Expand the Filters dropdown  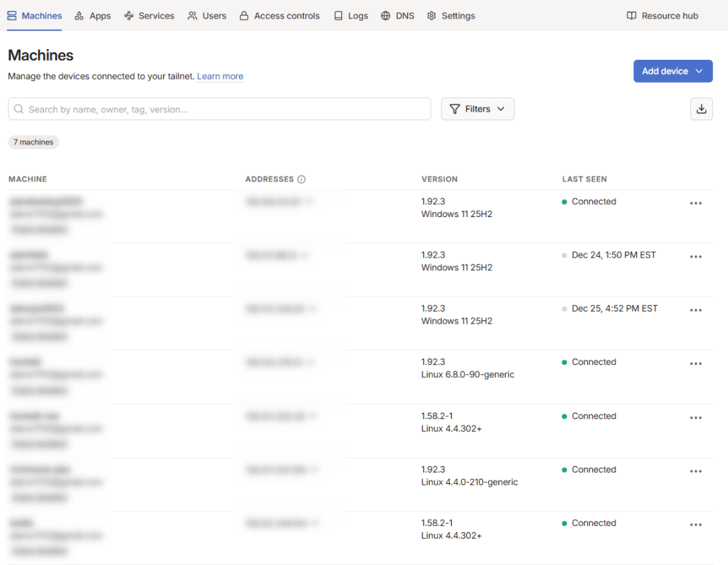coord(478,109)
